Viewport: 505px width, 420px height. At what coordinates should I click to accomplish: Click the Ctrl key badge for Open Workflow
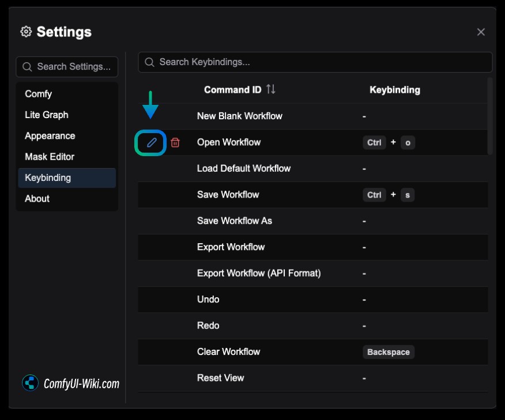374,142
